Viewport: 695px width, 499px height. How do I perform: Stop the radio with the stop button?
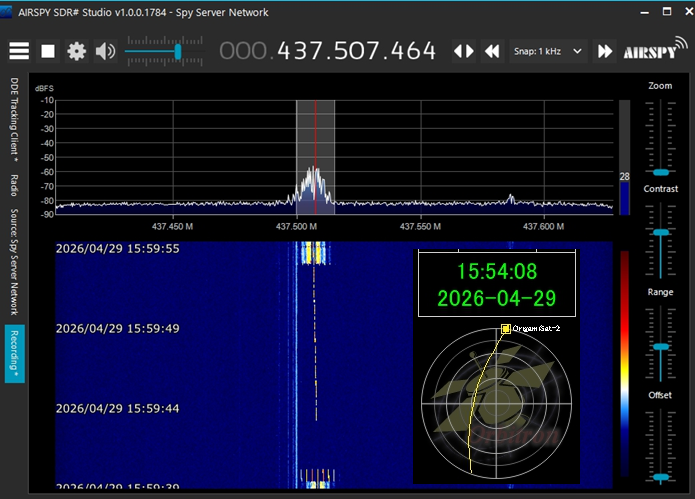tap(48, 51)
